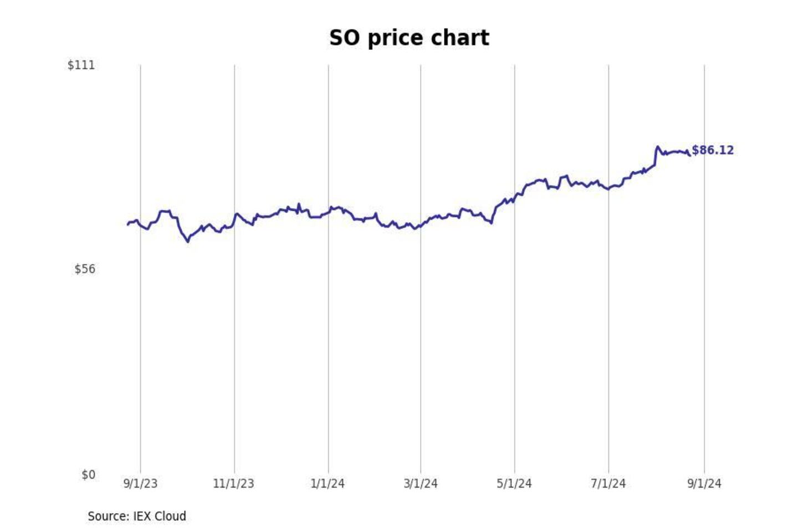Select the 5/1/24 date label
The height and width of the screenshot is (532, 798).
click(x=514, y=484)
